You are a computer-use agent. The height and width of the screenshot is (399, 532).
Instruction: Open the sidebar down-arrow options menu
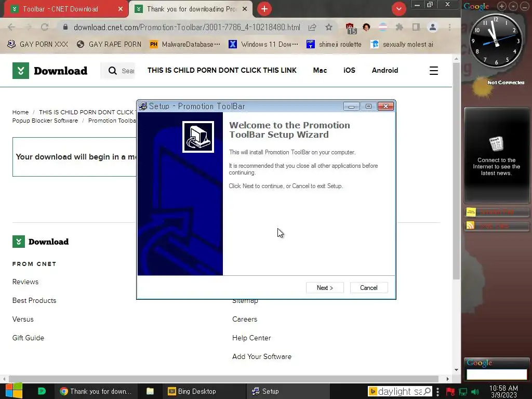coord(513,6)
